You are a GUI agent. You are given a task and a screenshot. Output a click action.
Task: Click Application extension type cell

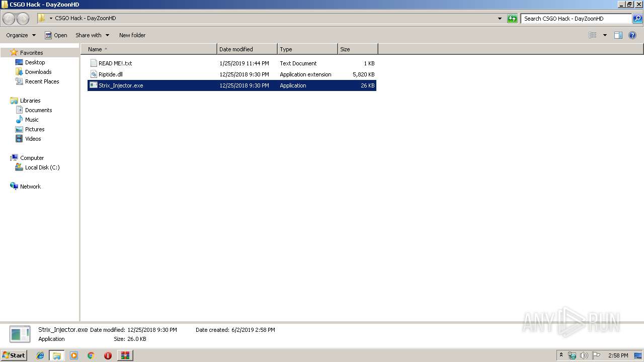[x=305, y=74]
